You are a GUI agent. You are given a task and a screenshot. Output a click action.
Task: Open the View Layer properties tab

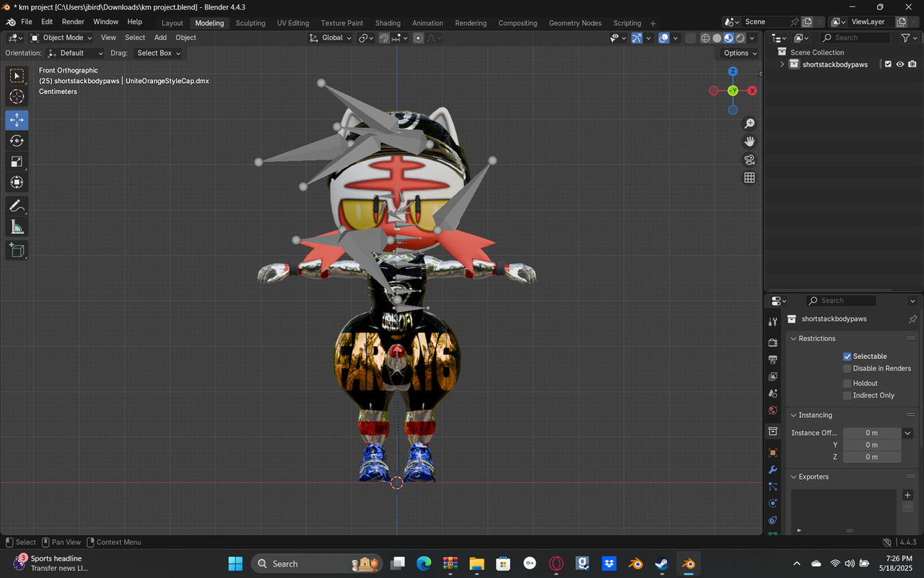(x=772, y=376)
